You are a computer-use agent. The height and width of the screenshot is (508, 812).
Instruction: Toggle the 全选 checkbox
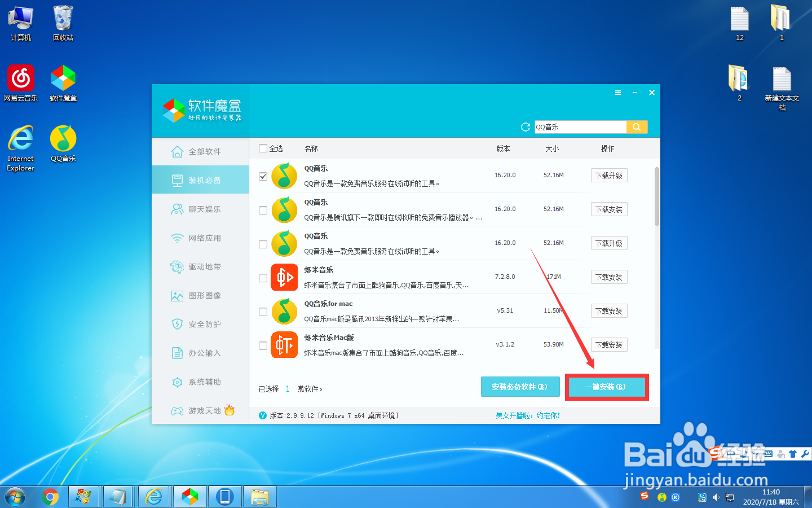[263, 148]
